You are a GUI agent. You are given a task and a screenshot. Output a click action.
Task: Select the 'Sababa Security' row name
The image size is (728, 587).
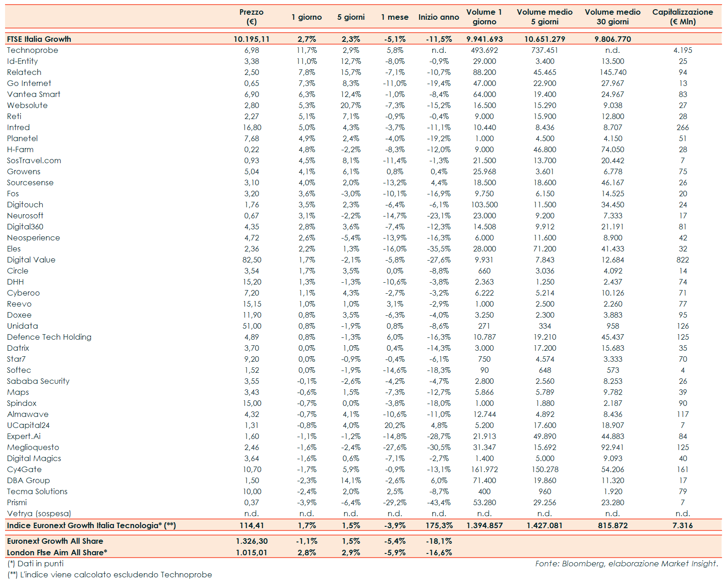point(38,381)
